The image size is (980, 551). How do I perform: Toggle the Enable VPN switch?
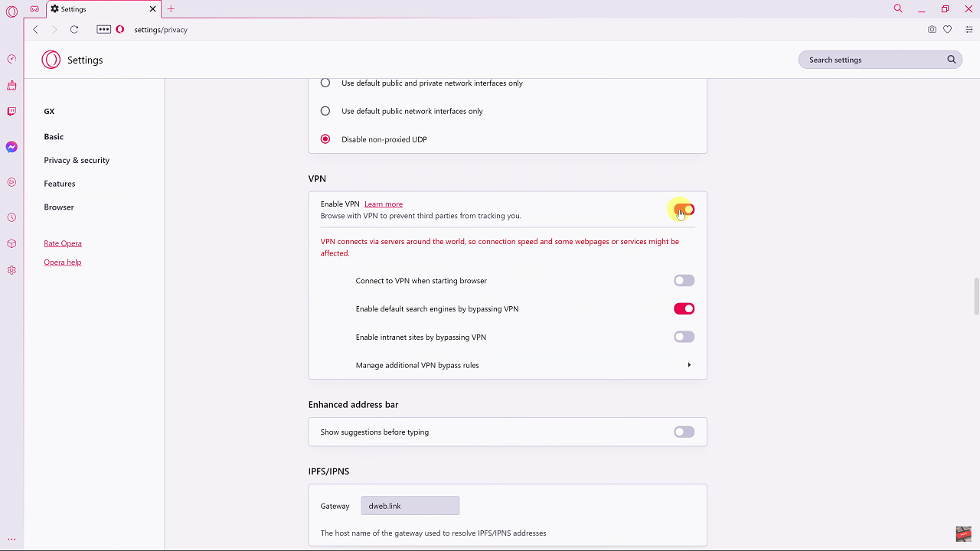click(684, 210)
